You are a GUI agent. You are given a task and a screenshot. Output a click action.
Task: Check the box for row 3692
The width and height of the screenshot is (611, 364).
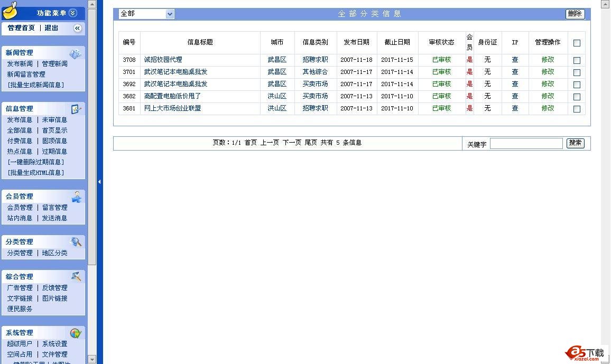577,85
